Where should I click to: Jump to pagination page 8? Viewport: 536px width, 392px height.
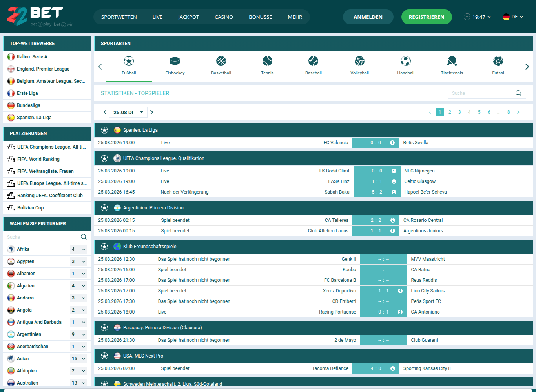509,112
